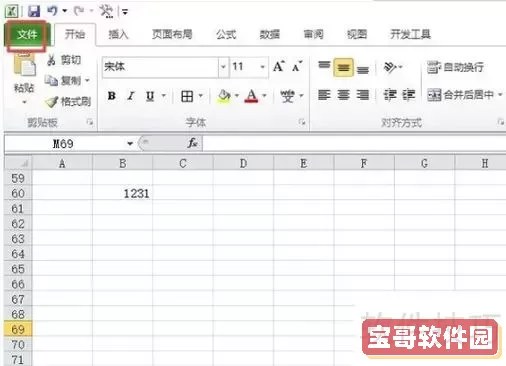Expand the font name dropdown arrow
The width and height of the screenshot is (506, 366).
(223, 67)
